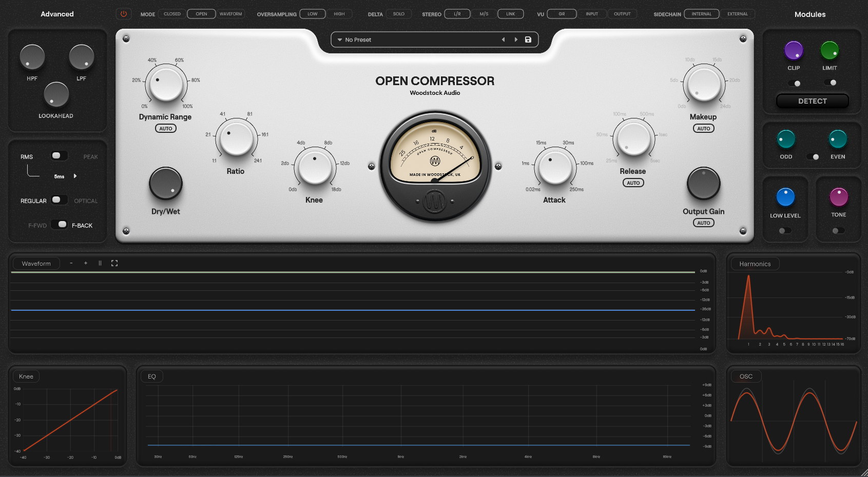Select the Closed mode option
Viewport: 868px width, 477px height.
(172, 14)
